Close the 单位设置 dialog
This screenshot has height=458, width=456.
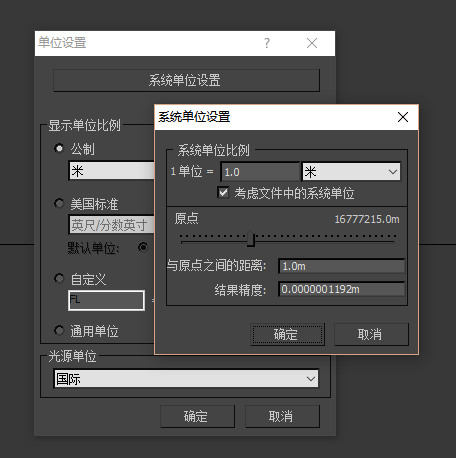point(312,43)
